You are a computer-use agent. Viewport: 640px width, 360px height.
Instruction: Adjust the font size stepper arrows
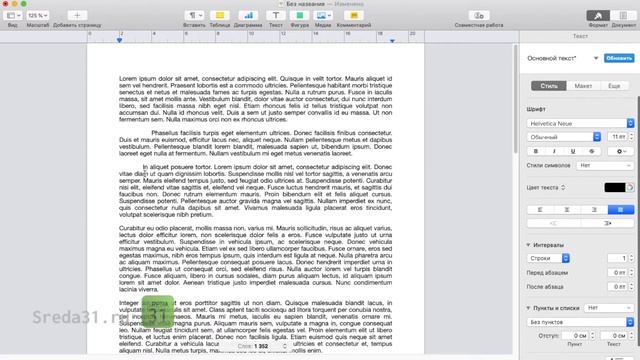pyautogui.click(x=631, y=137)
